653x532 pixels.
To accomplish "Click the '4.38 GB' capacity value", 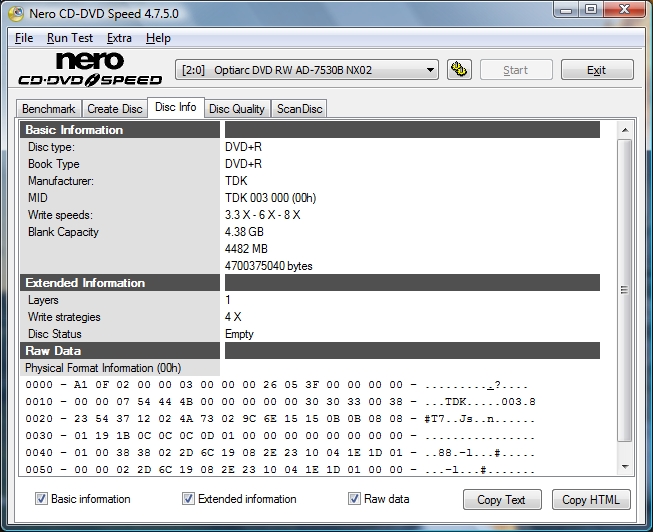I will (244, 232).
